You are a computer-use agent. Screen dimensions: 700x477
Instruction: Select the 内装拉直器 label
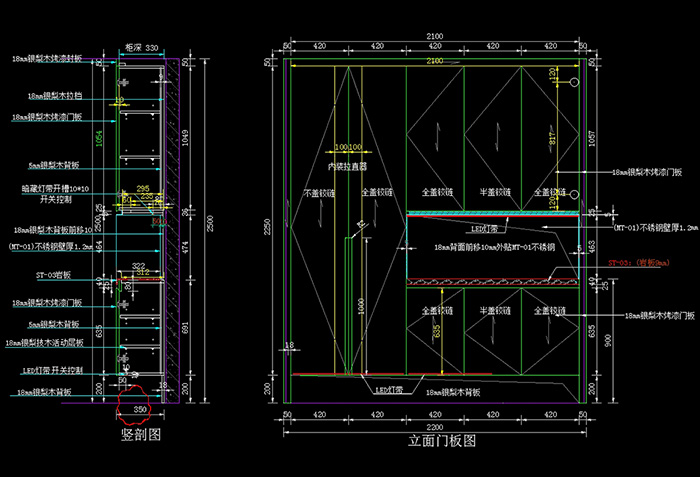[347, 166]
